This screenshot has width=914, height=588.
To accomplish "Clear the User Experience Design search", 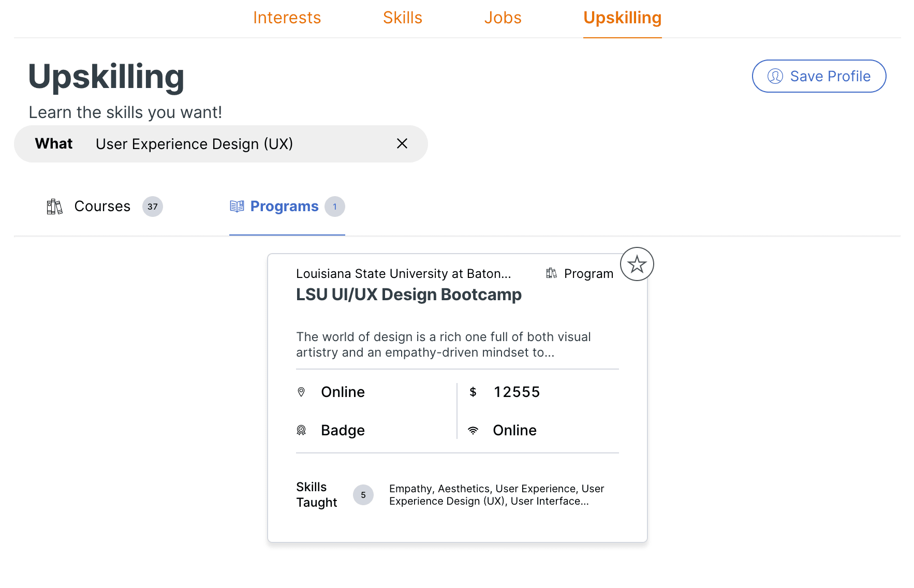I will pos(402,143).
